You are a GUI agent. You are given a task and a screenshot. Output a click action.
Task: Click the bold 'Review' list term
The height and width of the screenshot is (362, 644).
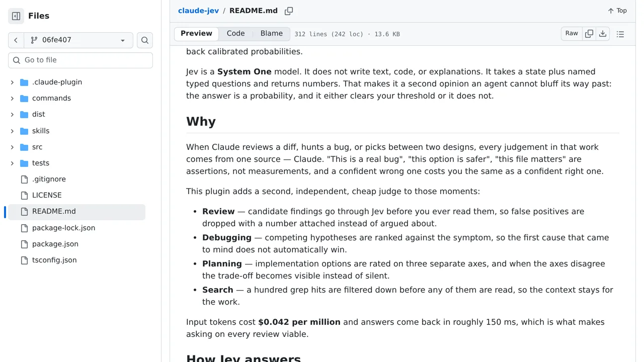pos(218,212)
